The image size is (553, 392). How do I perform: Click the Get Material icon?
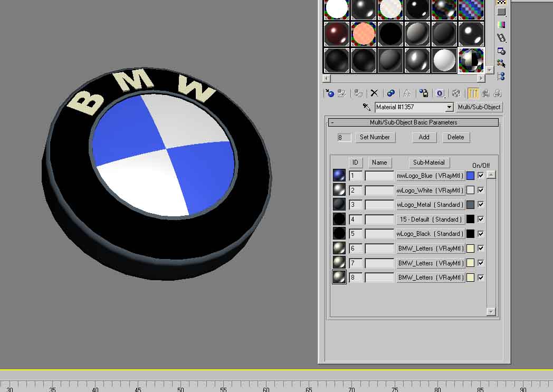(x=329, y=93)
